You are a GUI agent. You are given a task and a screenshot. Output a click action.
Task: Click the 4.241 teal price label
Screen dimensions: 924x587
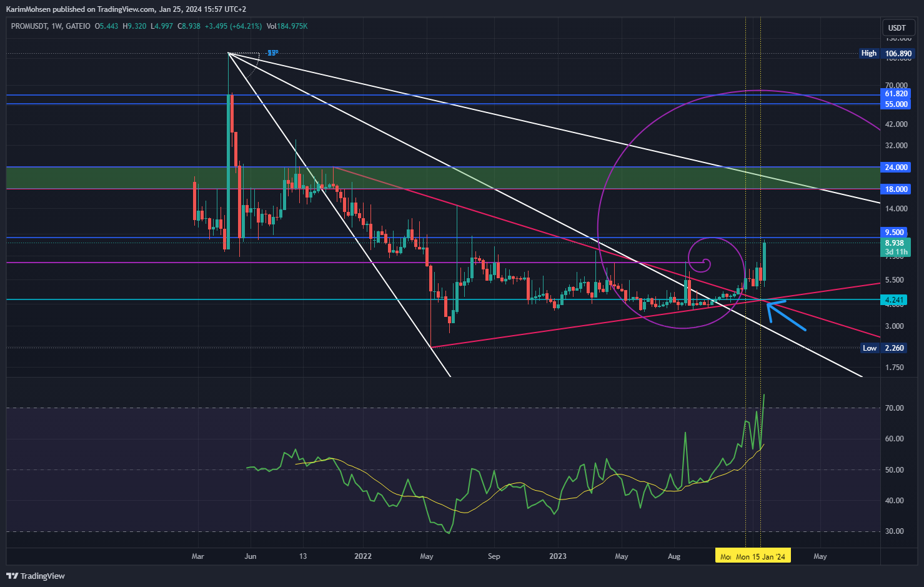[895, 300]
